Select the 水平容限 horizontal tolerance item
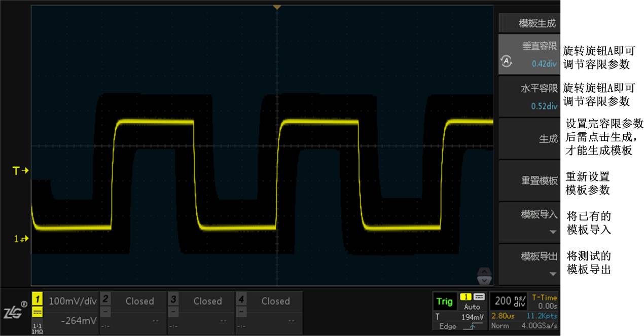644x336 pixels. tap(528, 96)
